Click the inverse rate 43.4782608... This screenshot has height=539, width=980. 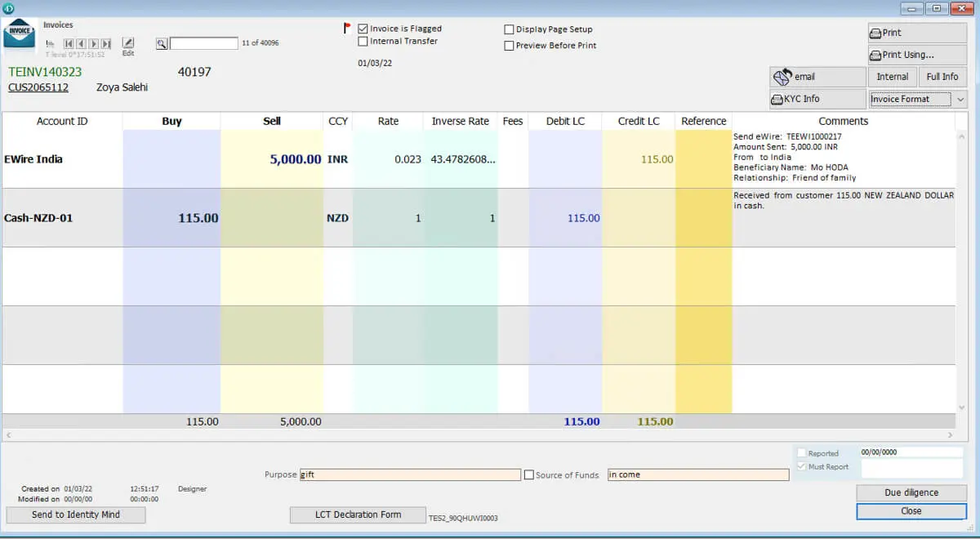[462, 159]
